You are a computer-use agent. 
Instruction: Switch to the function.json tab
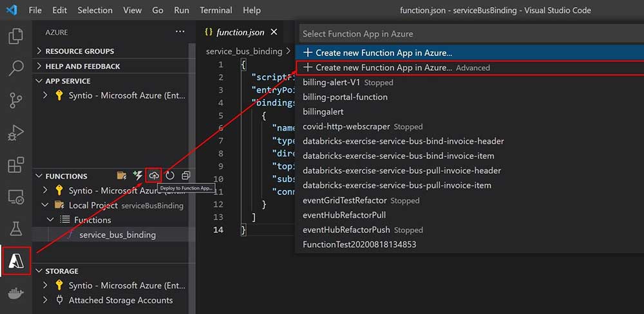(x=241, y=32)
